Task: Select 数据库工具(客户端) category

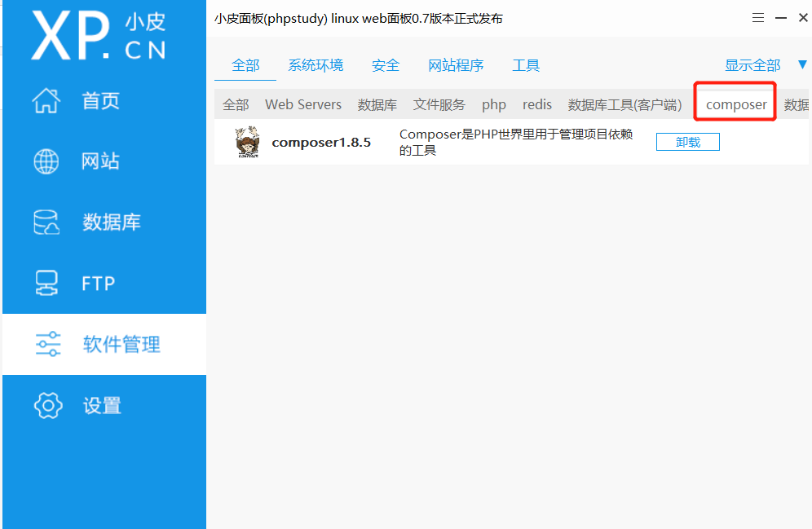Action: pyautogui.click(x=625, y=104)
